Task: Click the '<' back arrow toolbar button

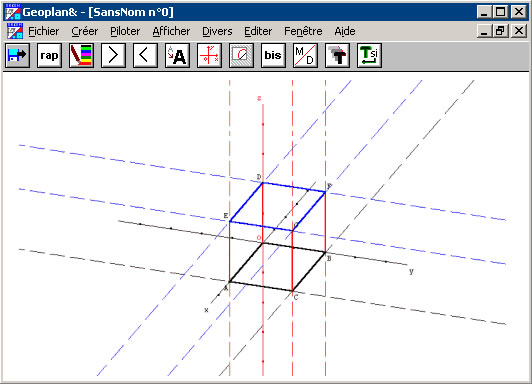Action: pyautogui.click(x=145, y=55)
